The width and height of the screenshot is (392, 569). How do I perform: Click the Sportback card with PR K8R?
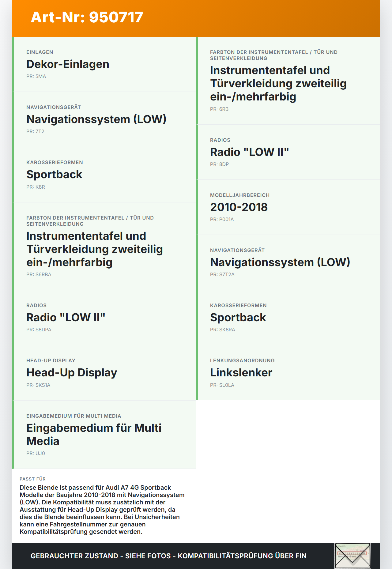104,175
